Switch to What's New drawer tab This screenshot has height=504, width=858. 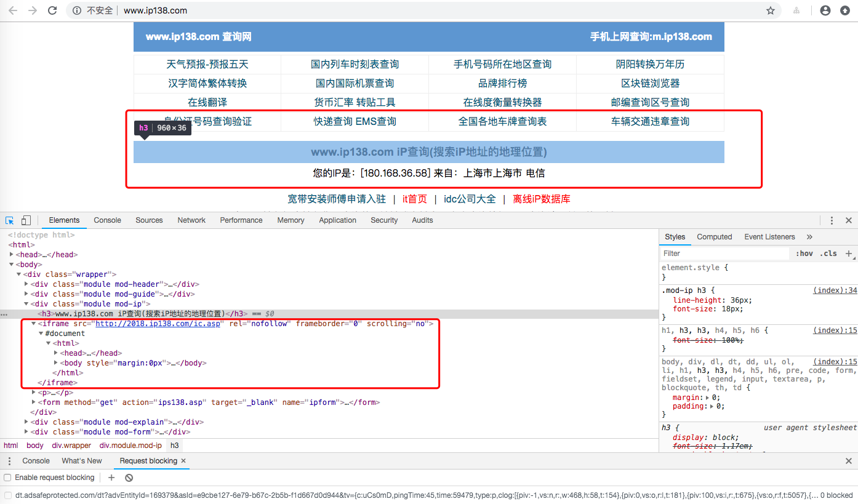(82, 461)
